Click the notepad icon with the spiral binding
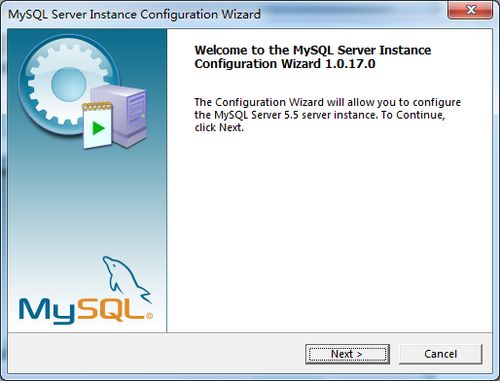This screenshot has height=381, width=500. click(97, 125)
